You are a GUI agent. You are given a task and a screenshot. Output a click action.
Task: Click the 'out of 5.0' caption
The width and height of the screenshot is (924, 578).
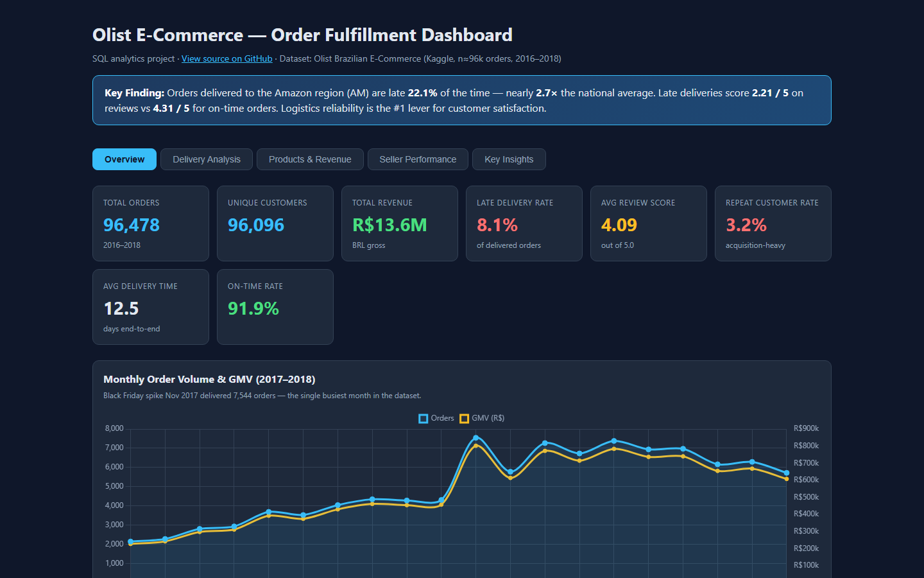[x=617, y=245]
